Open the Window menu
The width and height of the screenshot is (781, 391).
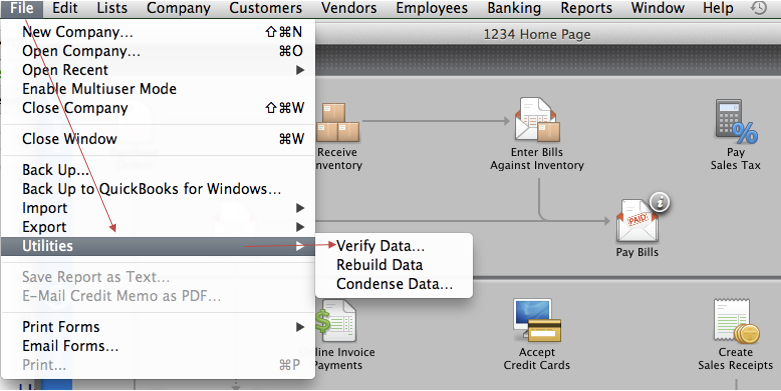point(657,8)
